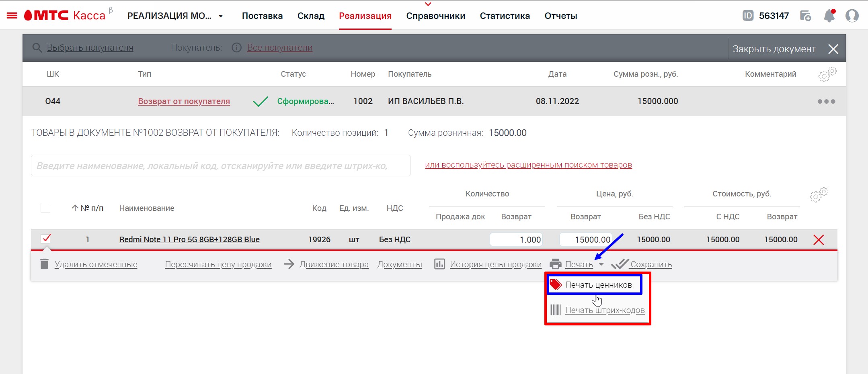Click the Документы link
This screenshot has width=868, height=374.
tap(400, 264)
